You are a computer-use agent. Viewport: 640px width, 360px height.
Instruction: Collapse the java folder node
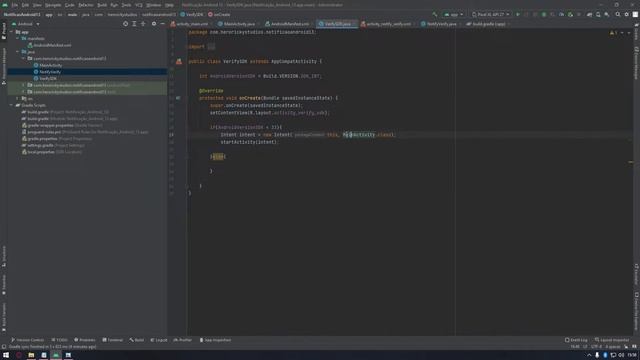tap(18, 52)
